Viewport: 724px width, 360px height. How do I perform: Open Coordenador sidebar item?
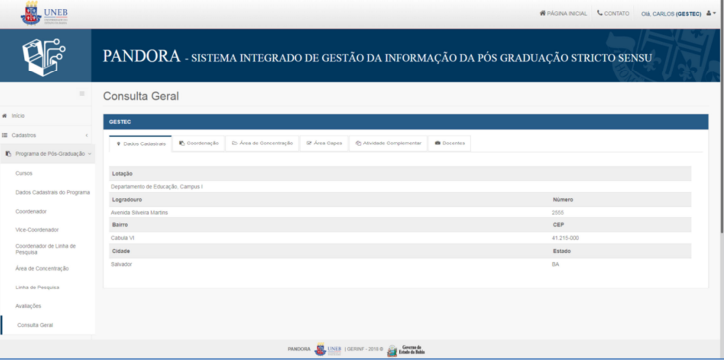point(31,211)
